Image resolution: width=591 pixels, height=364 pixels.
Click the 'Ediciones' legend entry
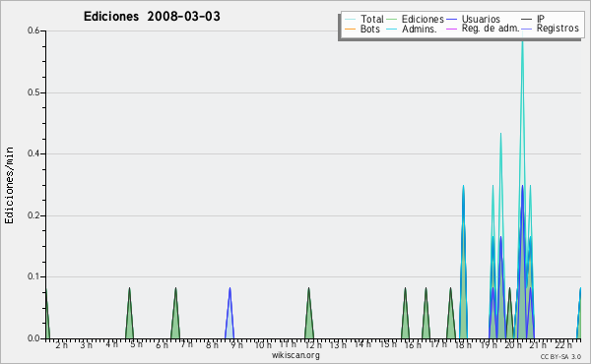[x=416, y=19]
